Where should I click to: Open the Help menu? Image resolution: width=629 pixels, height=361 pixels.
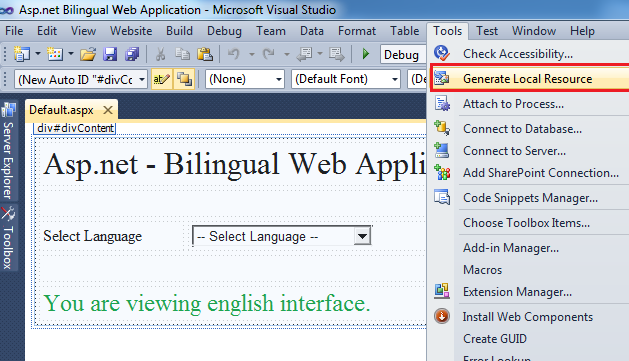point(582,31)
